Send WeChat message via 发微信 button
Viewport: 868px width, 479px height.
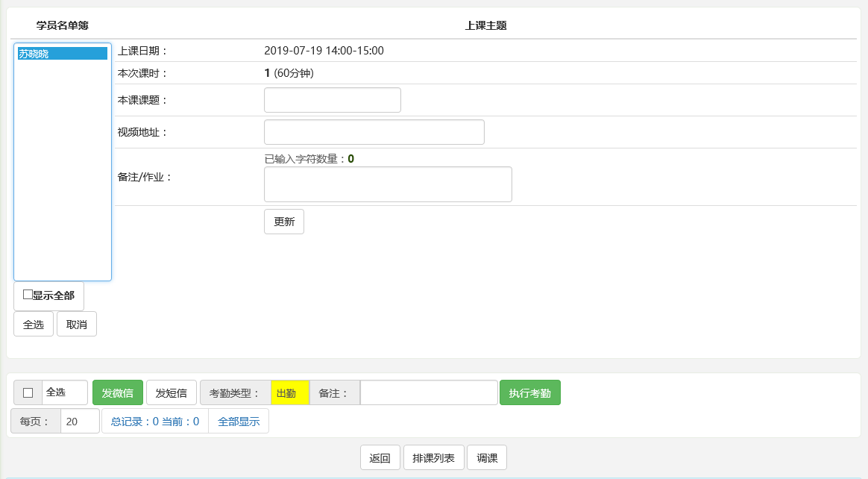pyautogui.click(x=117, y=392)
